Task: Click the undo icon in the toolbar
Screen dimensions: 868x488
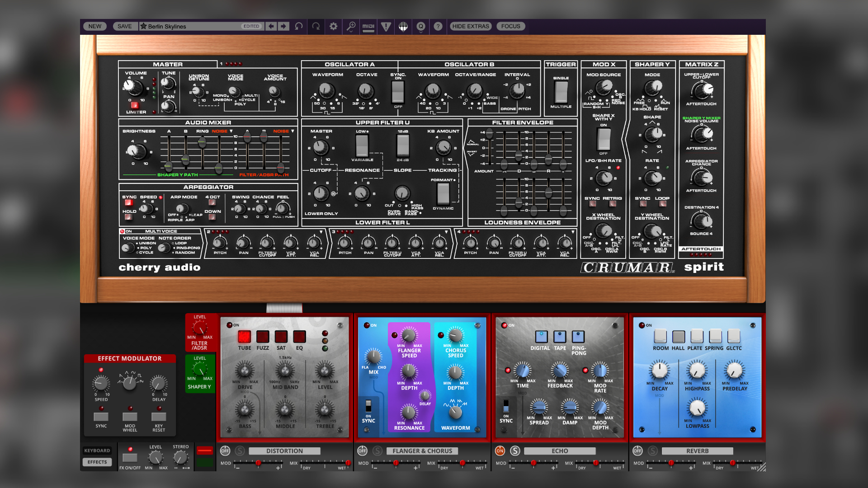Action: (297, 26)
